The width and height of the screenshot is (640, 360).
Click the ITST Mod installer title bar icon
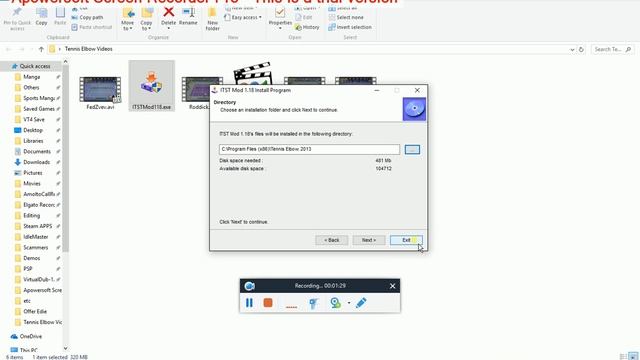pos(215,90)
